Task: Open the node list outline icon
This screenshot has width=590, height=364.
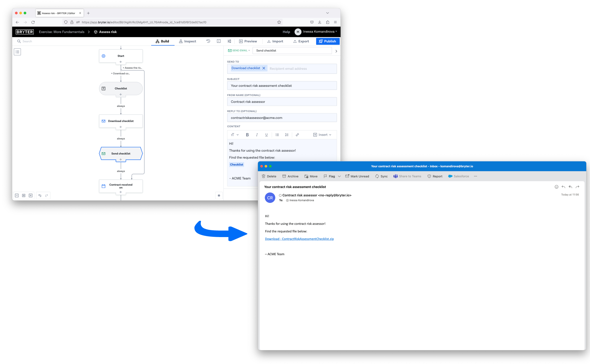Action: click(x=17, y=52)
